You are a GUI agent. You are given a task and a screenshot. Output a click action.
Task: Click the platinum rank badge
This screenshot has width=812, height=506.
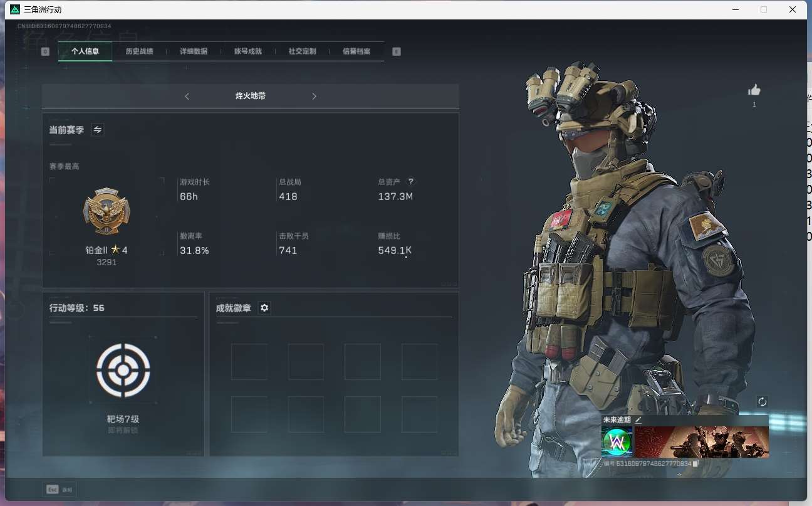107,211
